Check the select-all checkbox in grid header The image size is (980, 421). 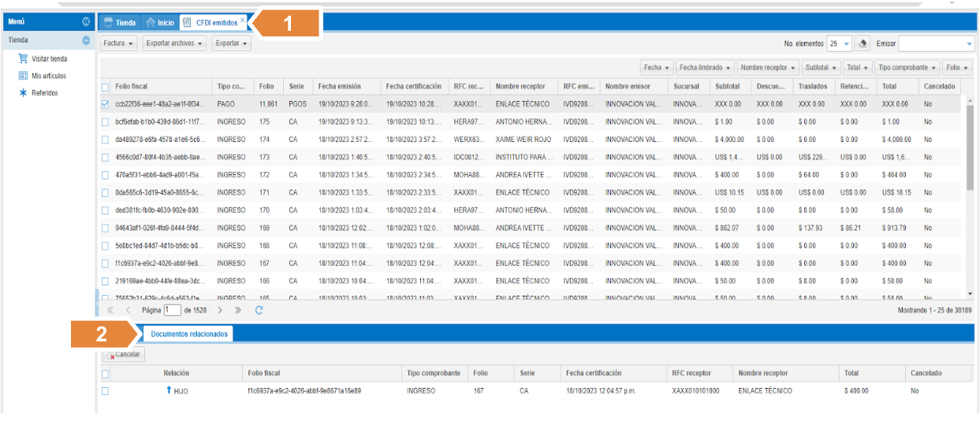click(106, 87)
